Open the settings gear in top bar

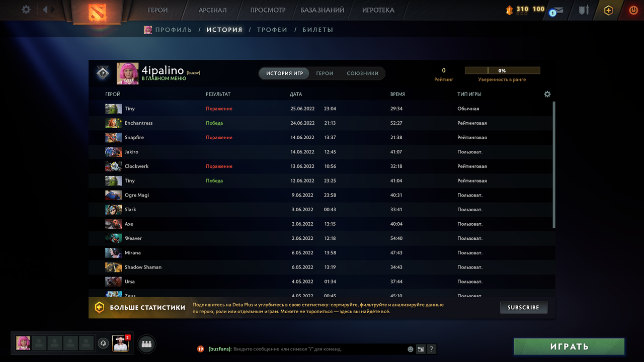click(x=26, y=10)
